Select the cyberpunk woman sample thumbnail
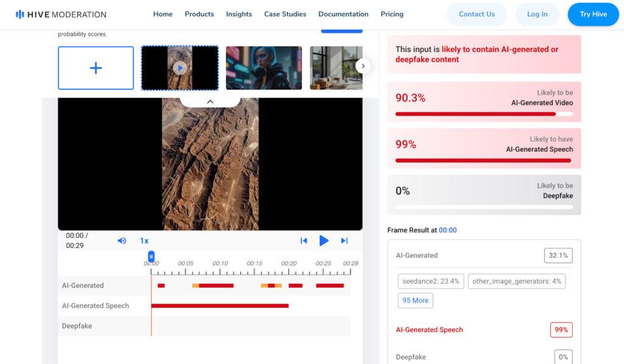Image resolution: width=624 pixels, height=364 pixels. coord(264,68)
